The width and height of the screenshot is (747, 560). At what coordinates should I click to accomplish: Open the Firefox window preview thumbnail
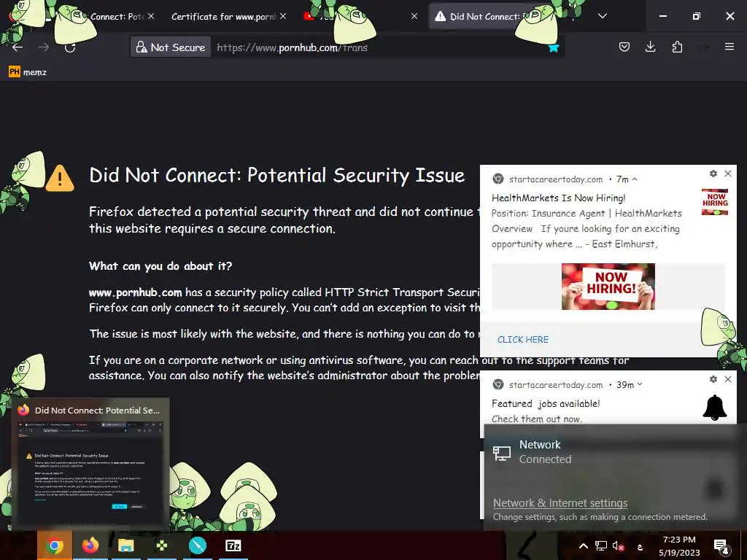[x=90, y=472]
